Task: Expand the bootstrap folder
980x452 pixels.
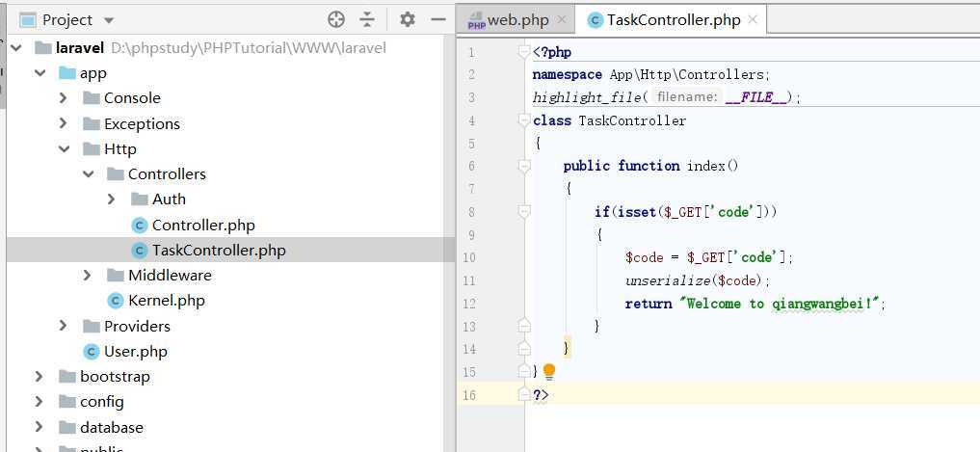Action: tap(40, 377)
